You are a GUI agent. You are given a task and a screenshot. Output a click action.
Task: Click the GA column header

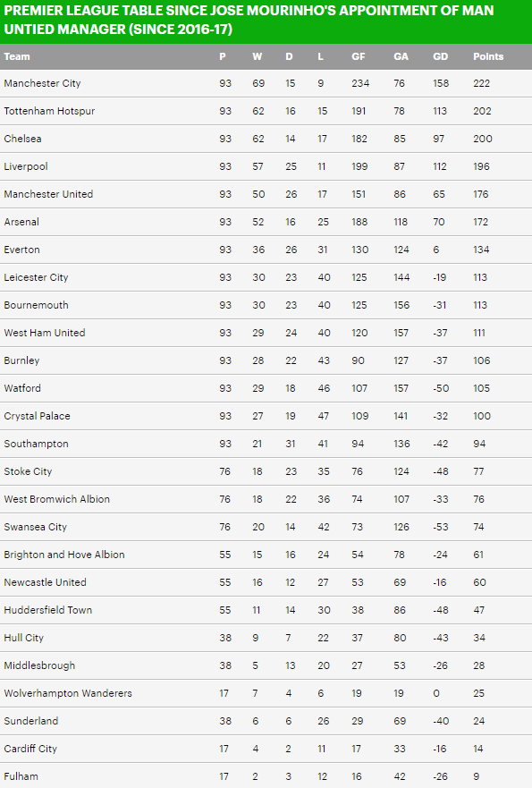point(401,56)
